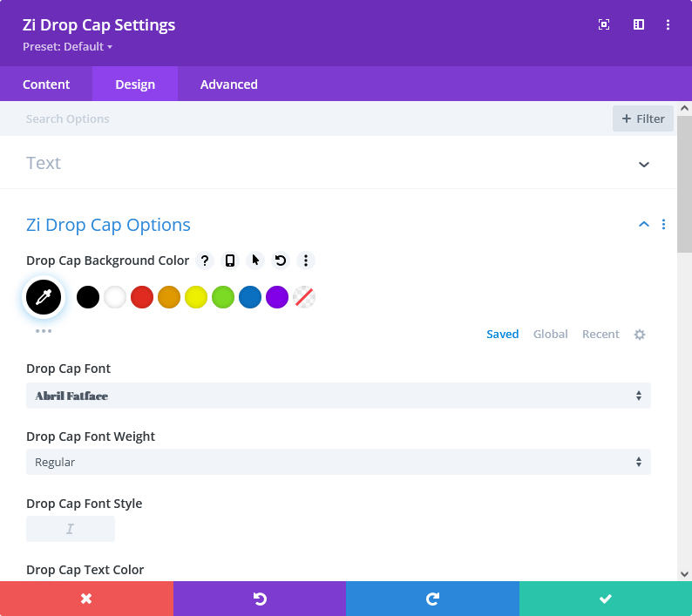692x616 pixels.
Task: Show Global colors
Action: 550,334
